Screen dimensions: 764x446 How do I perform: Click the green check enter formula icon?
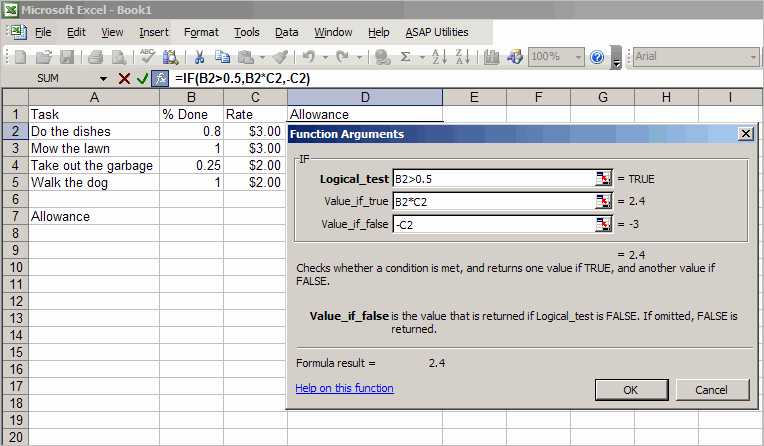point(142,78)
